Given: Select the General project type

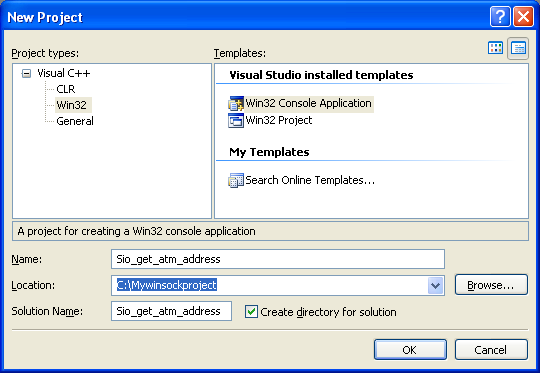Looking at the screenshot, I should pos(75,121).
